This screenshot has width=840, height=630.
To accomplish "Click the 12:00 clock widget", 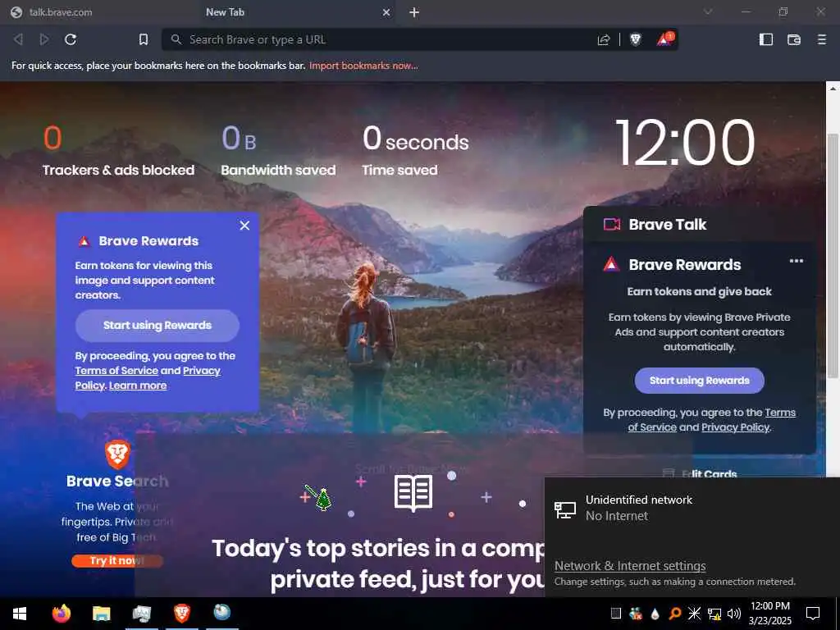I will point(685,143).
